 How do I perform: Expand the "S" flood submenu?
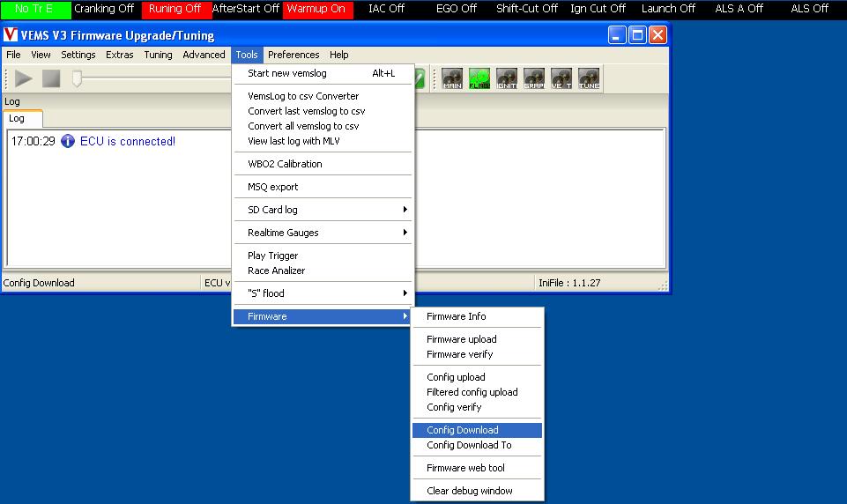[323, 293]
